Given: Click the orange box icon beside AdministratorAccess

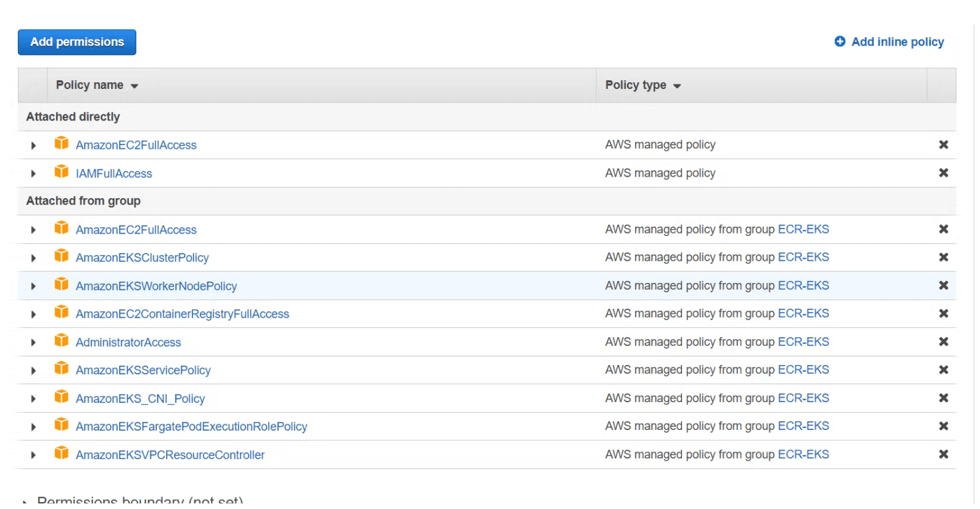Looking at the screenshot, I should 61,340.
